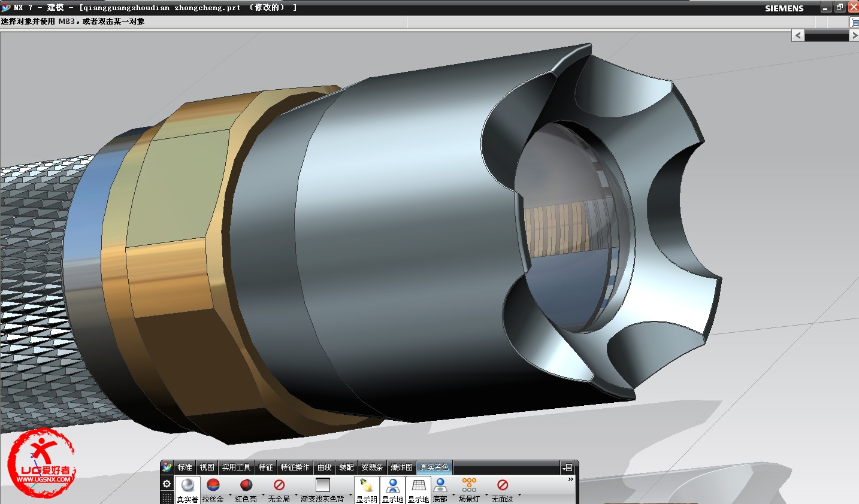The width and height of the screenshot is (859, 504).
Task: Switch to the 装配 tab
Action: (x=347, y=467)
